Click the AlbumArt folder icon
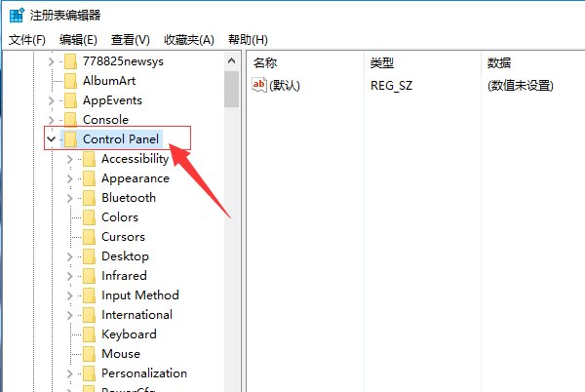 (70, 81)
